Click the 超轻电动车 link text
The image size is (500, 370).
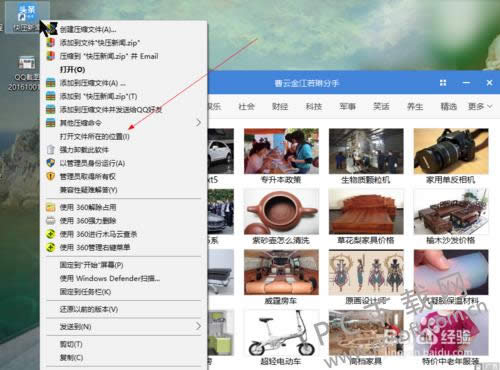click(x=281, y=361)
